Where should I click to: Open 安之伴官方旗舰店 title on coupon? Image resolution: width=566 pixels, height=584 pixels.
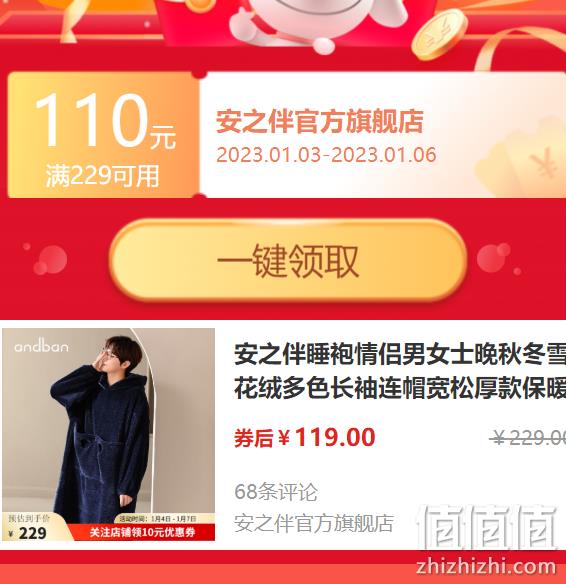pos(319,121)
